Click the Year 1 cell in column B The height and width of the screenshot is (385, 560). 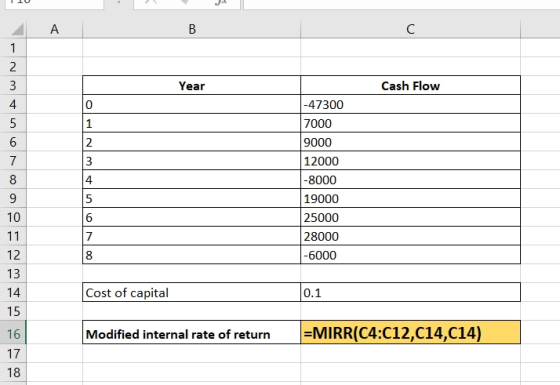[191, 123]
